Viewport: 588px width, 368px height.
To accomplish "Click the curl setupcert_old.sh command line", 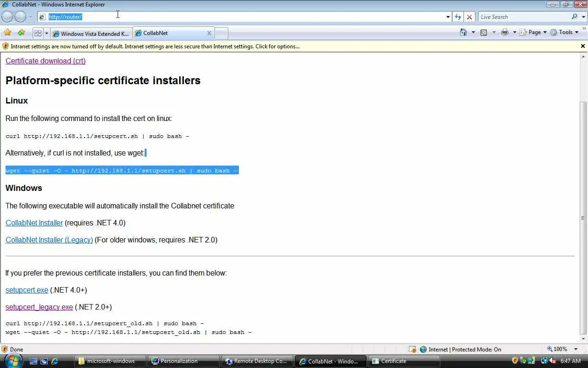I will click(105, 323).
